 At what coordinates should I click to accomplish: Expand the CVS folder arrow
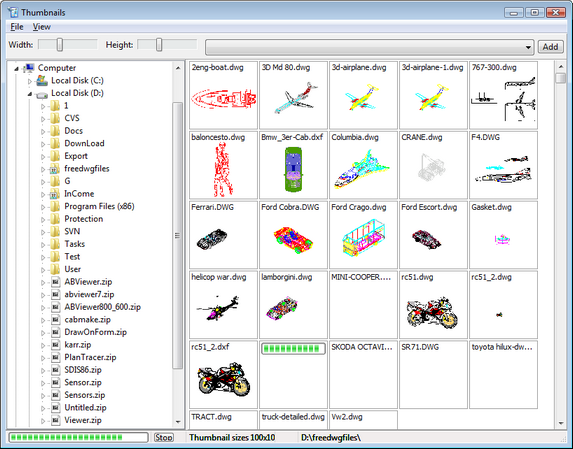point(43,119)
